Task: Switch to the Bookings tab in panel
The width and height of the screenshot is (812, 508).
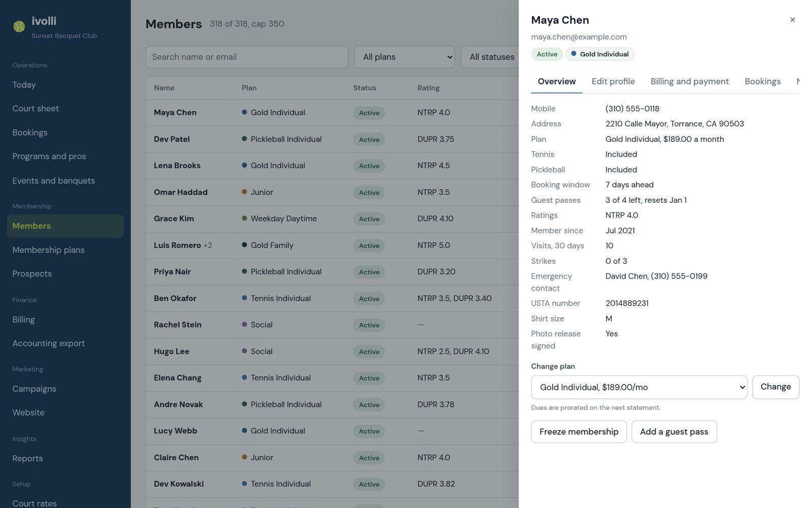Action: pyautogui.click(x=762, y=81)
